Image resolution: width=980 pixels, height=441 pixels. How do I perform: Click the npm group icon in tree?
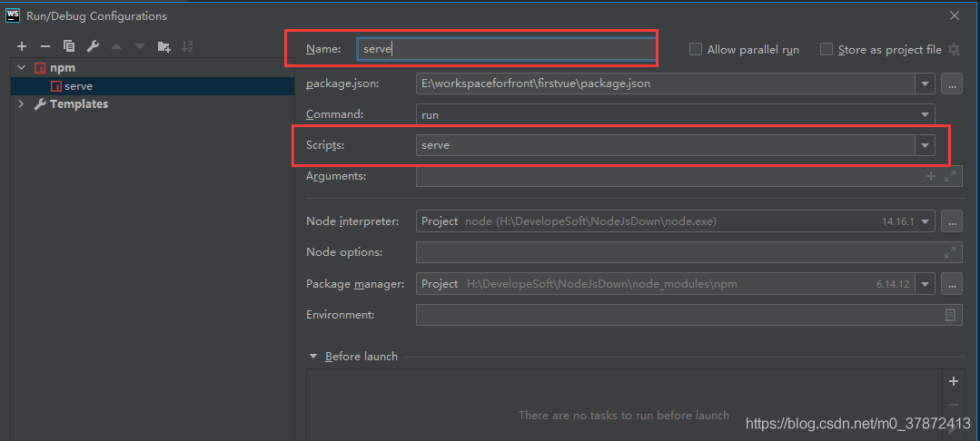tap(41, 68)
